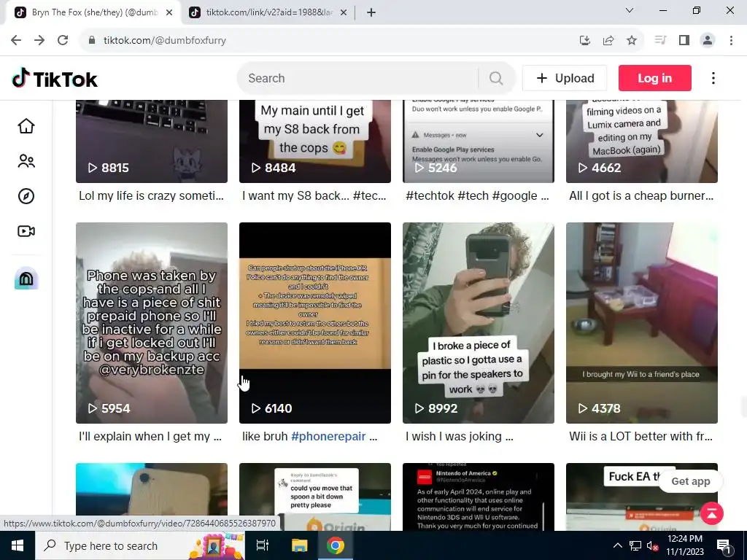Open the video with 8815 views
The width and height of the screenshot is (747, 560).
pyautogui.click(x=152, y=141)
